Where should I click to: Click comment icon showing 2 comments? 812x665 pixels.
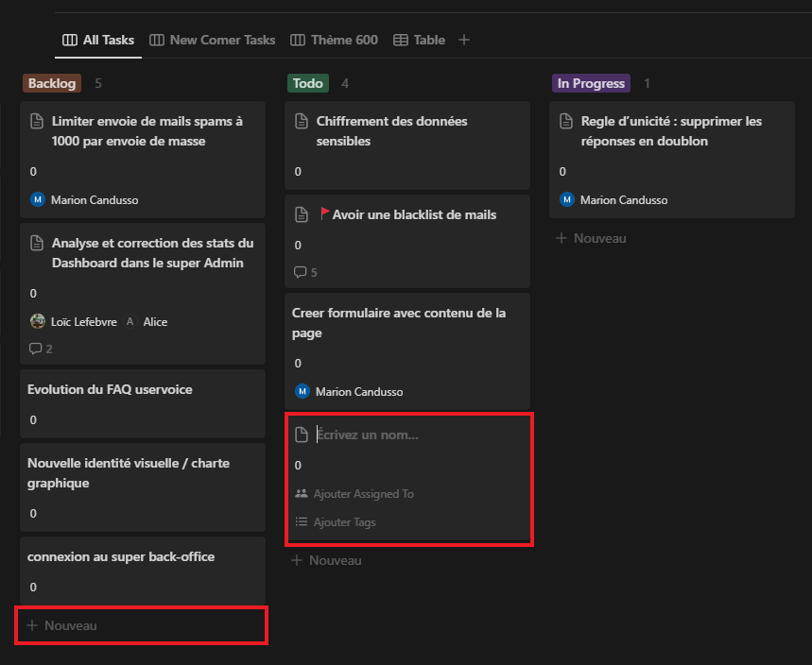pyautogui.click(x=36, y=349)
